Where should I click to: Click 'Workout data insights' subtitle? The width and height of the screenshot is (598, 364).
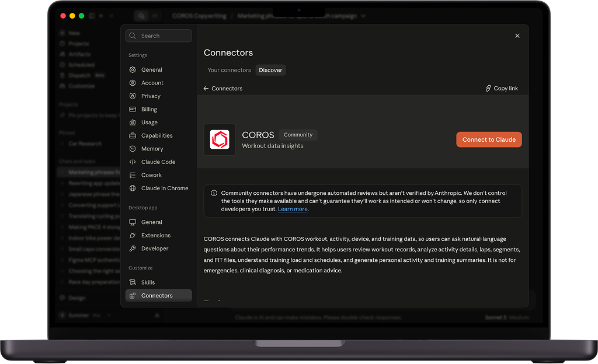[x=273, y=146]
